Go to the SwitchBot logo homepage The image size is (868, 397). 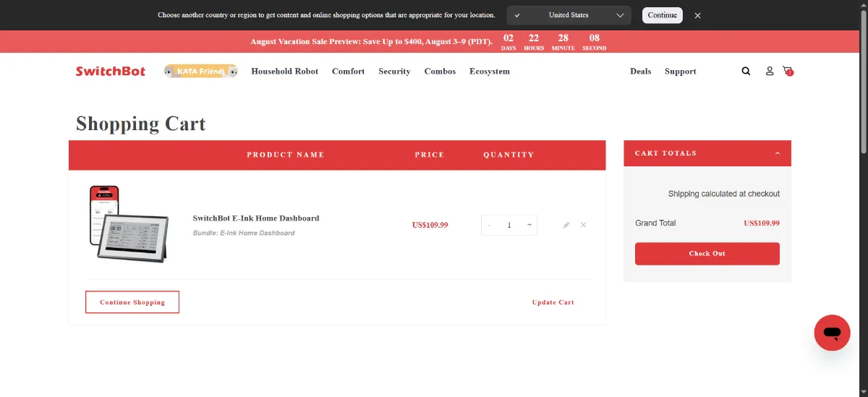click(111, 71)
